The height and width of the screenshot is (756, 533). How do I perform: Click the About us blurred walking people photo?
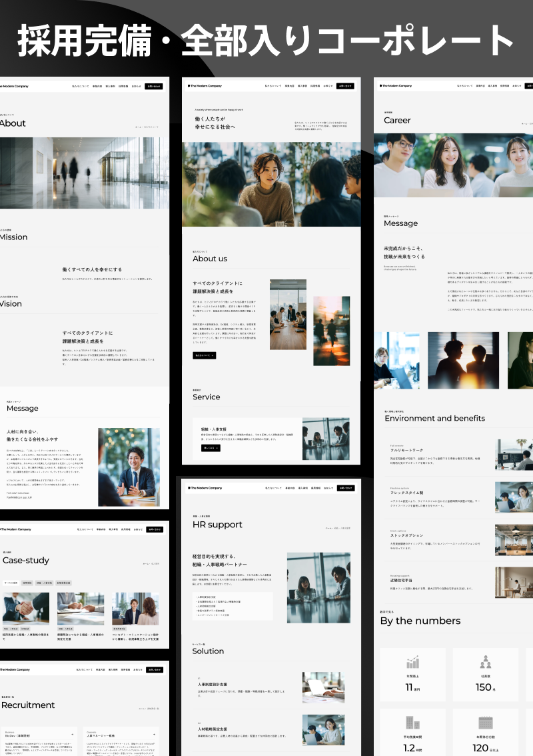click(x=332, y=331)
